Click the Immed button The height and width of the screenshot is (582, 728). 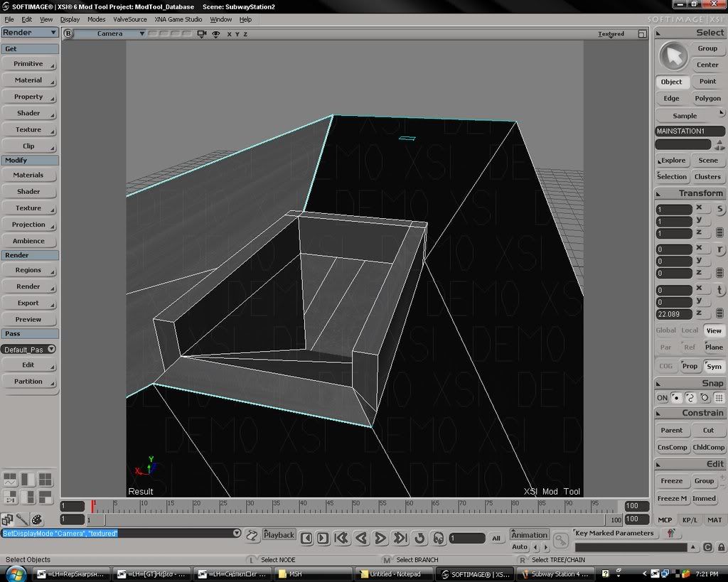click(x=704, y=498)
